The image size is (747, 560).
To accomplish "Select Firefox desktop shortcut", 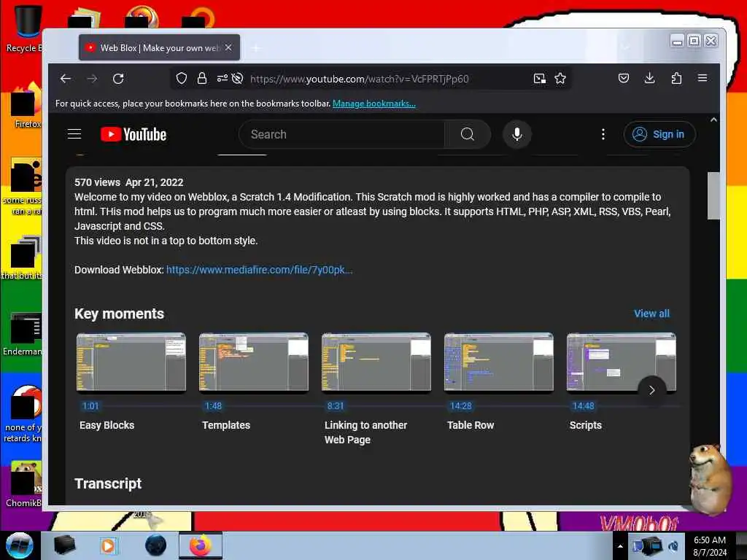I will (26, 106).
